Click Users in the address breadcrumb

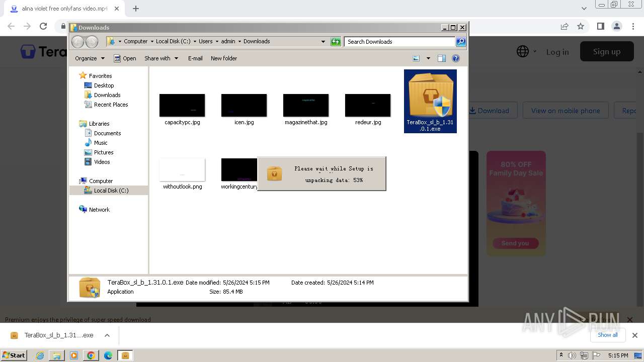pyautogui.click(x=205, y=41)
